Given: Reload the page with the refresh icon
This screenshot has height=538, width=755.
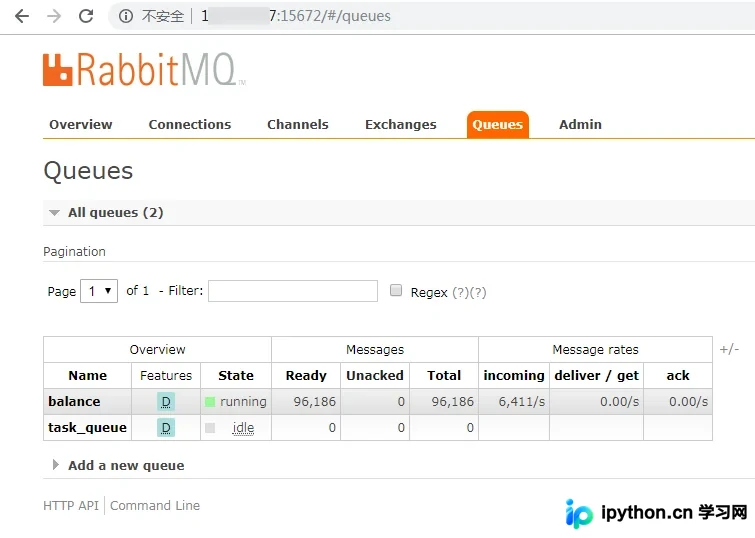Looking at the screenshot, I should [86, 16].
